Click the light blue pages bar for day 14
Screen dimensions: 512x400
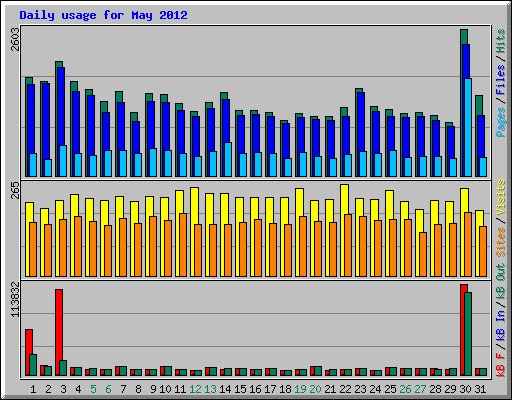coord(228,160)
